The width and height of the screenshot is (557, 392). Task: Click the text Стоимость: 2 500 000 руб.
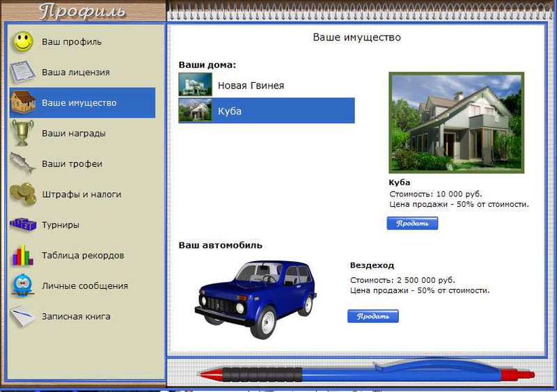click(x=402, y=280)
